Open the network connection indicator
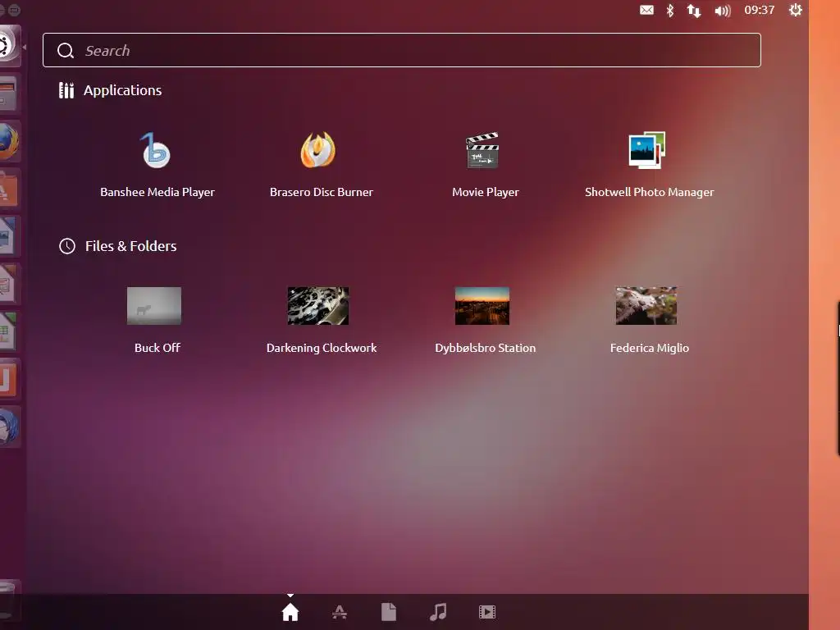The height and width of the screenshot is (630, 840). [694, 11]
